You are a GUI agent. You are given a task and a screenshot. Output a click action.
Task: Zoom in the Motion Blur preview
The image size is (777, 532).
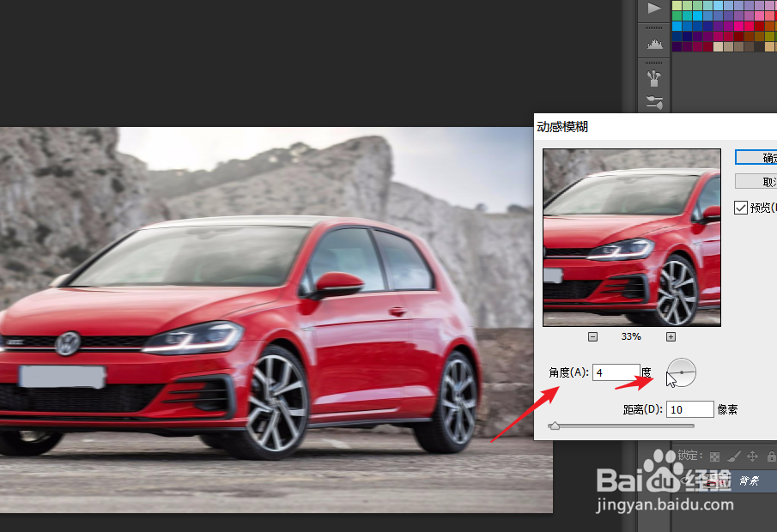click(671, 337)
